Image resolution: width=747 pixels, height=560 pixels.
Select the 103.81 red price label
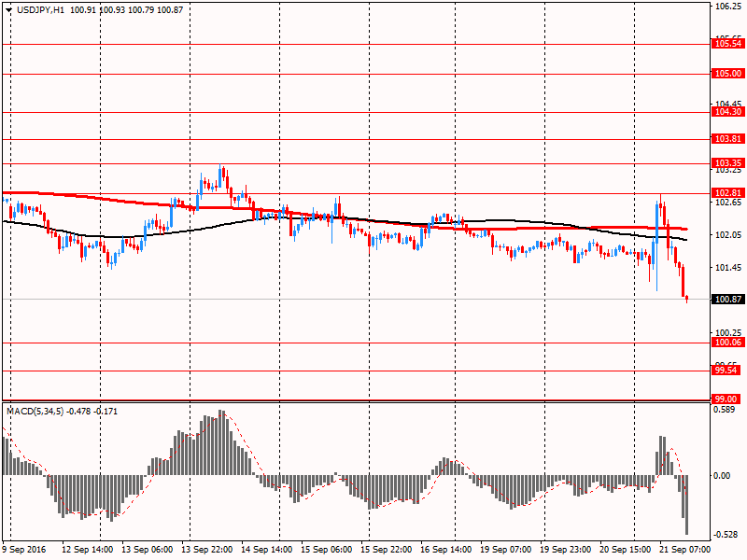click(x=728, y=138)
